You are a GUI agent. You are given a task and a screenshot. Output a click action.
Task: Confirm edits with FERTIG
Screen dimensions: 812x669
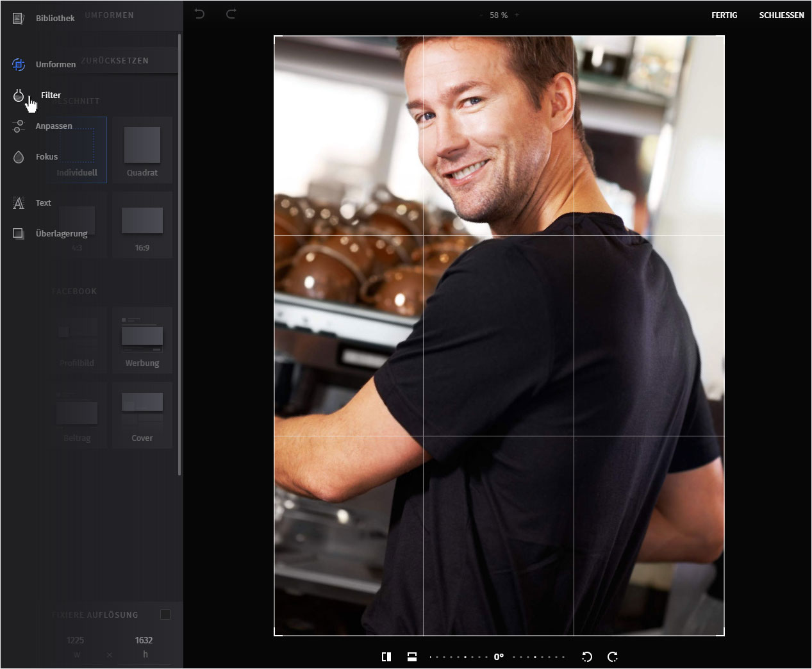click(724, 15)
